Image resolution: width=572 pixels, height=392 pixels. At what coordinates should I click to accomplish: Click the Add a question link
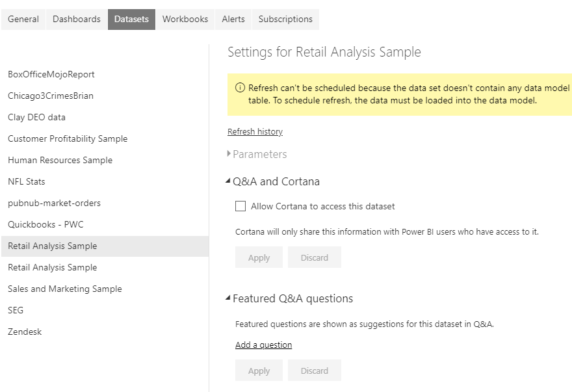[x=263, y=345]
